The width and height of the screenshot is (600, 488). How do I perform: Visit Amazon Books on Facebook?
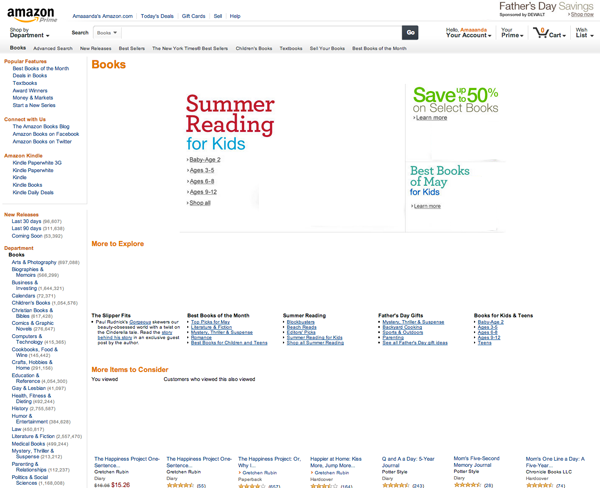(46, 134)
